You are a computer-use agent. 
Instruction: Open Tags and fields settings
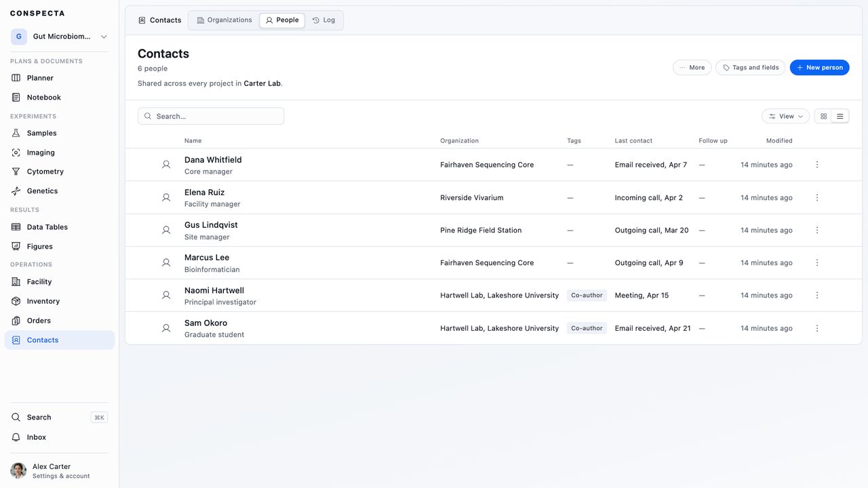pos(751,68)
